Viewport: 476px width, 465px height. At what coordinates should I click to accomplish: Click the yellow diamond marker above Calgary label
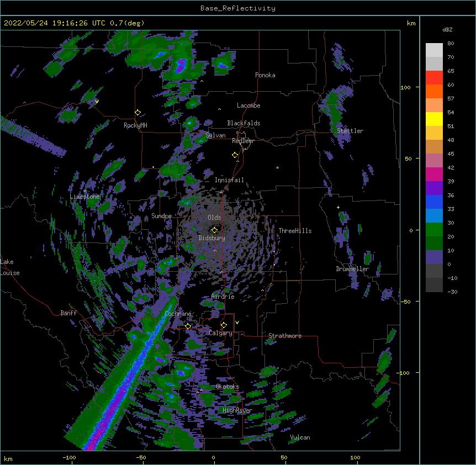tap(224, 325)
